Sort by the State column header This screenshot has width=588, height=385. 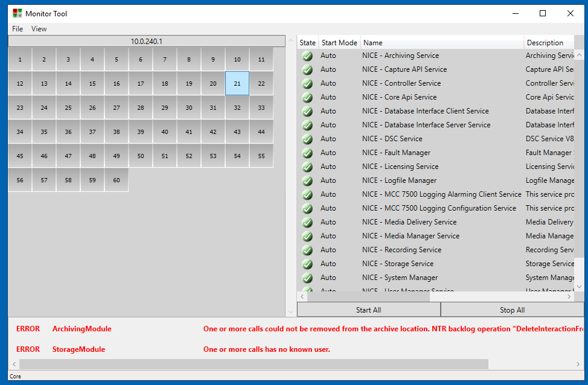[x=307, y=43]
